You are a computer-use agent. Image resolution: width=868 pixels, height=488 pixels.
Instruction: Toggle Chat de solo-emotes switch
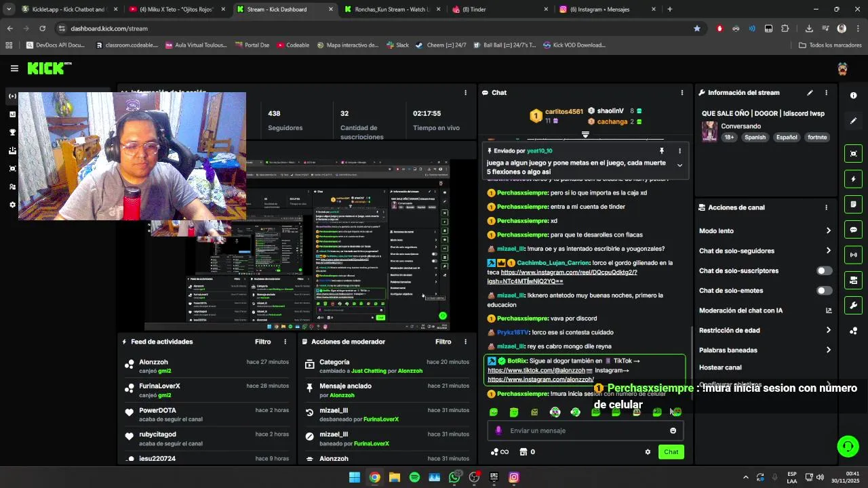pyautogui.click(x=824, y=291)
